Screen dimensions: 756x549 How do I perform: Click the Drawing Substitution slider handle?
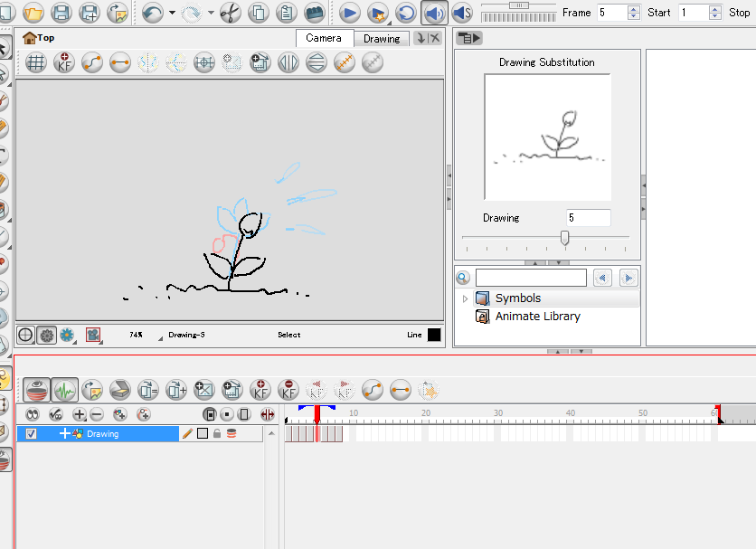[564, 237]
